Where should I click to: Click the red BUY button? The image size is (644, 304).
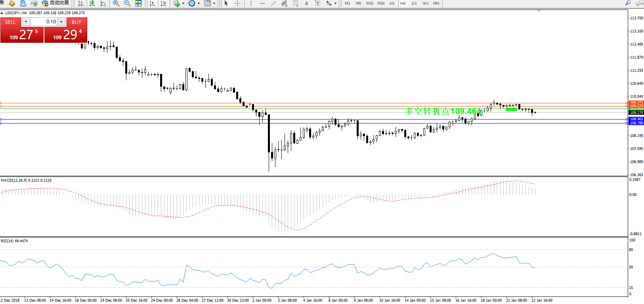coord(76,22)
